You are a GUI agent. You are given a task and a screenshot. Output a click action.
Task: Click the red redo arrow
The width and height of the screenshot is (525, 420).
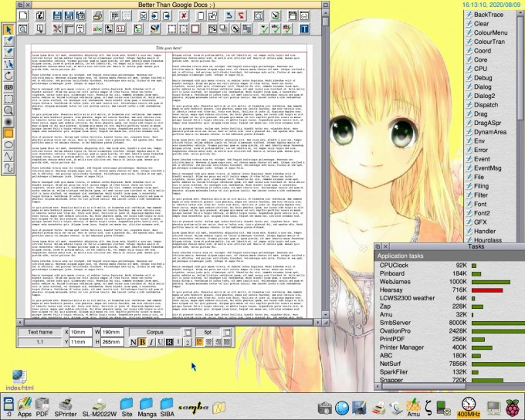click(241, 15)
